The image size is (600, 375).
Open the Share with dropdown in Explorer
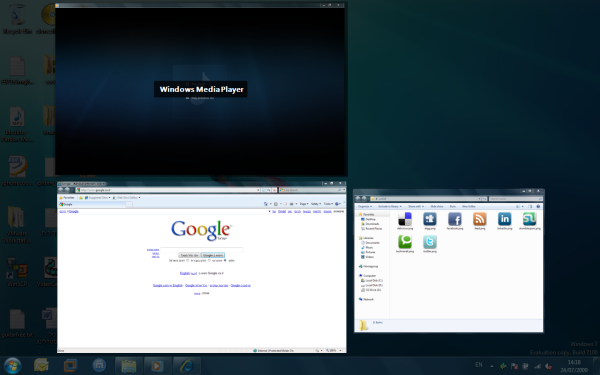[x=416, y=206]
